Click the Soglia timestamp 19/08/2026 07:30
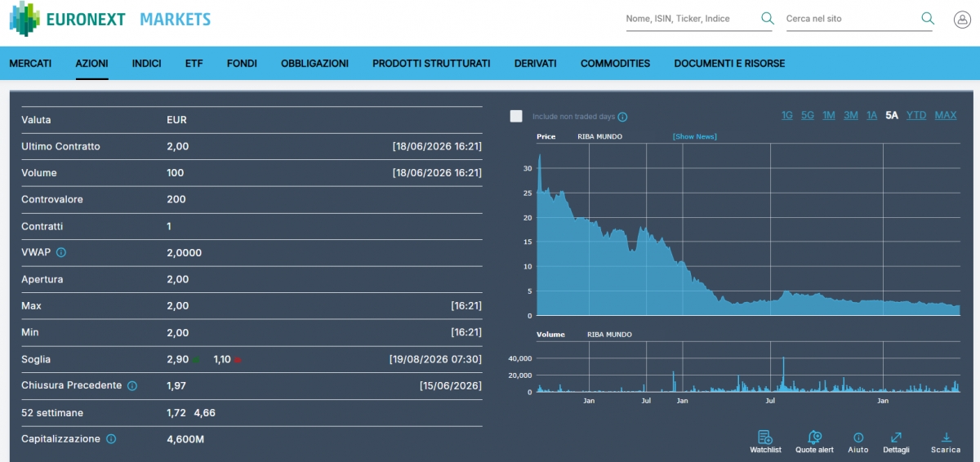 pyautogui.click(x=435, y=359)
